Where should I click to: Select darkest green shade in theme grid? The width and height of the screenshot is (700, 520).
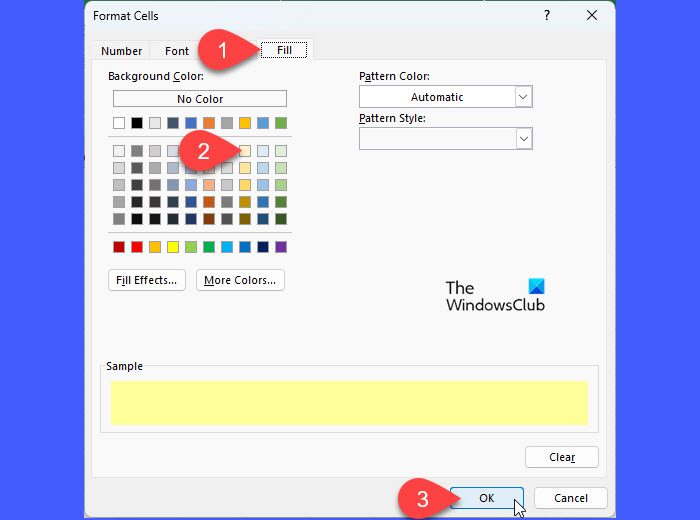[x=281, y=219]
